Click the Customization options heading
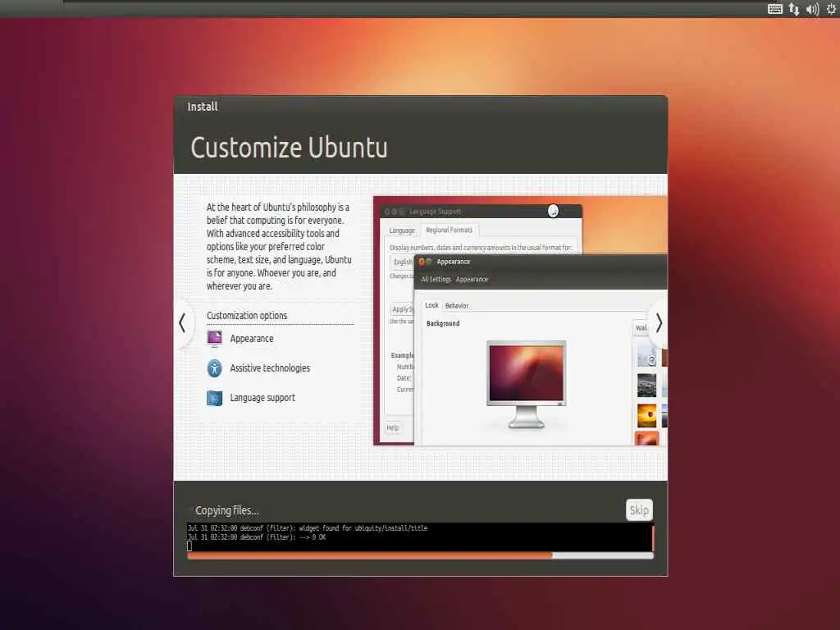840x630 pixels. point(247,316)
